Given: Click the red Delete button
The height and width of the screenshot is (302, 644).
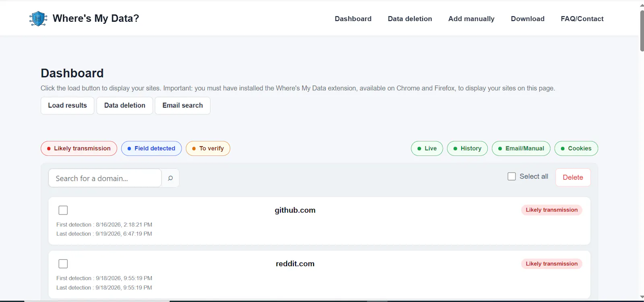Looking at the screenshot, I should (573, 178).
